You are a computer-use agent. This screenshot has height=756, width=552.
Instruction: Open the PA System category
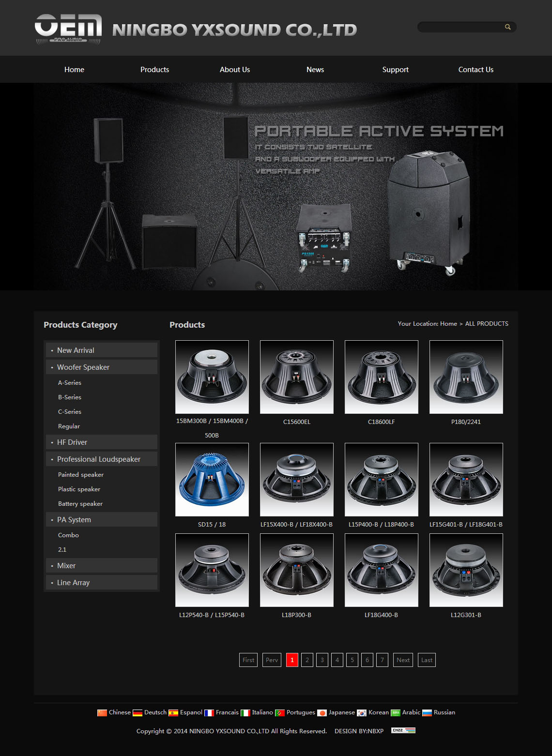[102, 519]
